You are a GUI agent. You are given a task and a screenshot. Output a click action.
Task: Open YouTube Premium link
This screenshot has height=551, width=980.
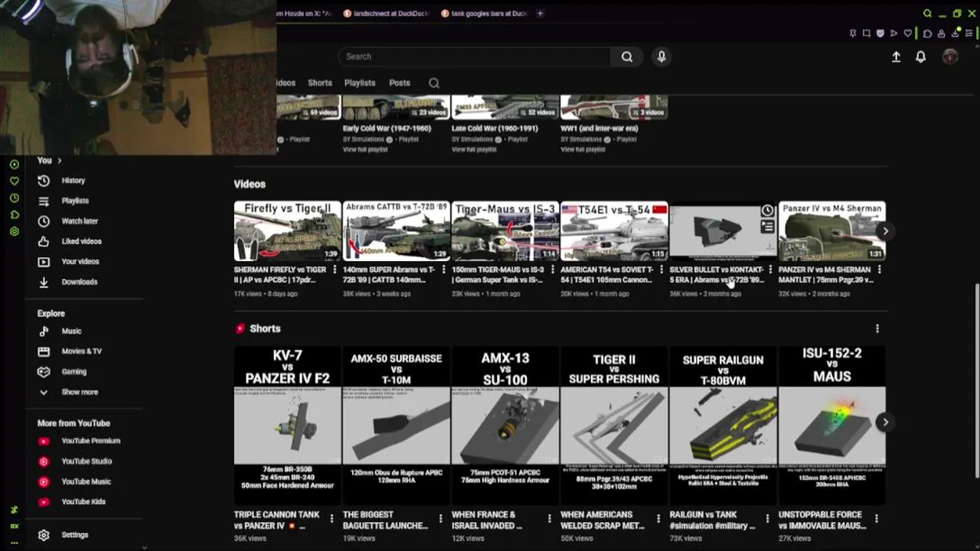(90, 441)
